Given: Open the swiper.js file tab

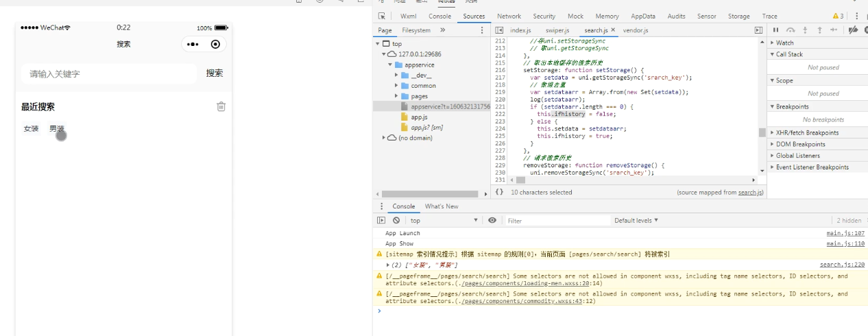Looking at the screenshot, I should point(557,30).
